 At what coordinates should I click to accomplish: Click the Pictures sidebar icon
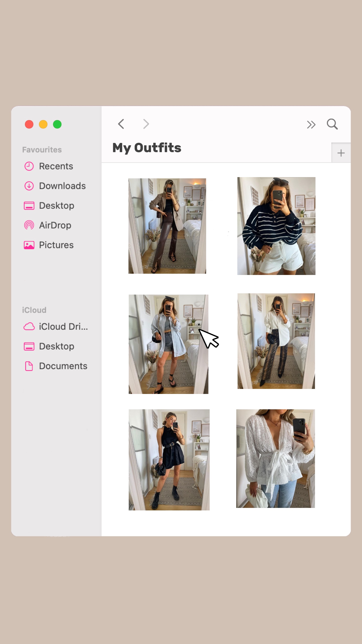29,245
